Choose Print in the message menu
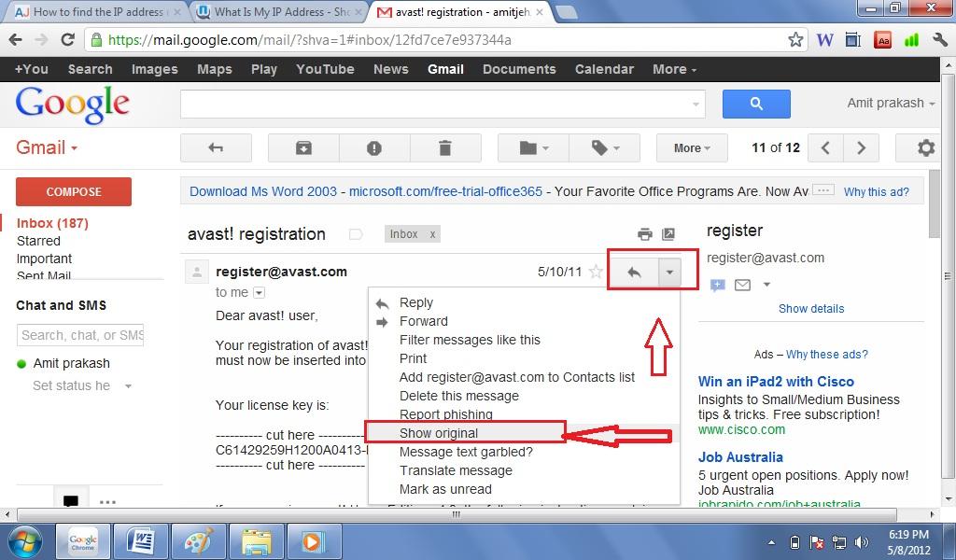 coord(413,358)
